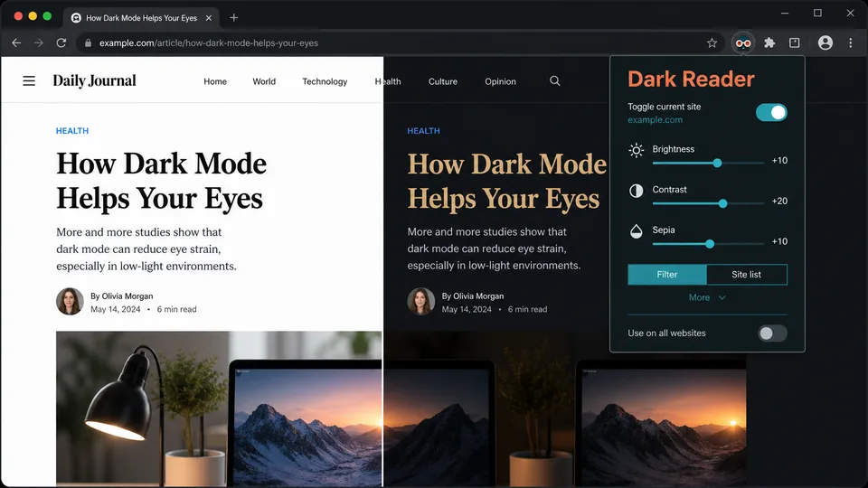Close the How Dark Mode Helps Your Eyes tab
Viewport: 868px width, 488px height.
tap(209, 18)
